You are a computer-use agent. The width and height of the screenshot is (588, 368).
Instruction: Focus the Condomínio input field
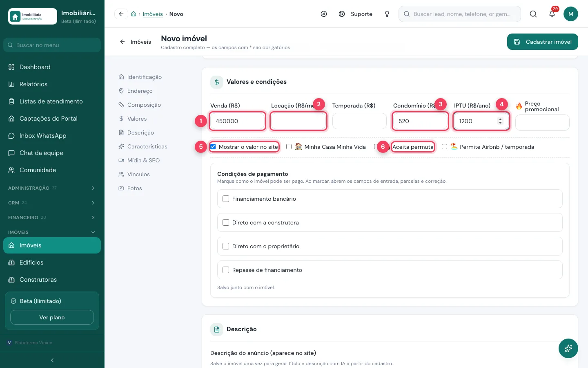pos(420,121)
